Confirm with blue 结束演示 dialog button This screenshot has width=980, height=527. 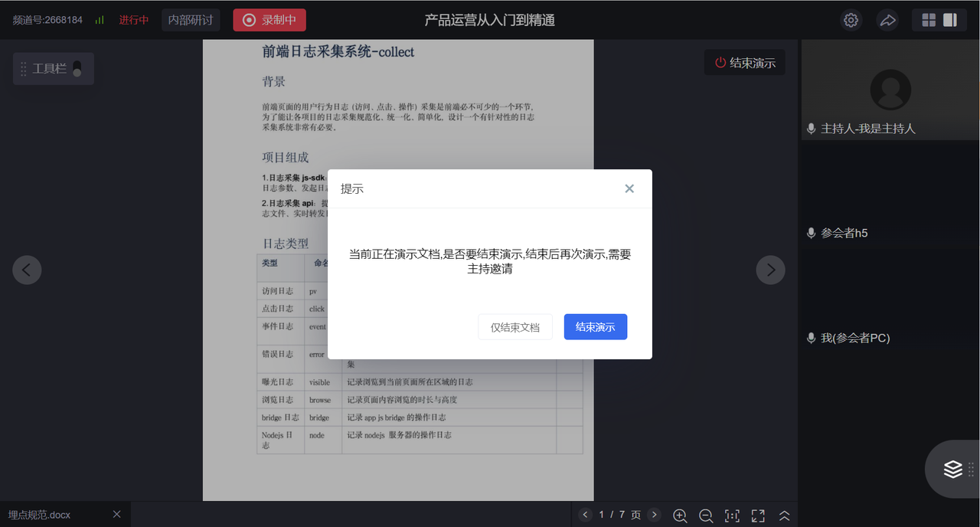coord(596,327)
